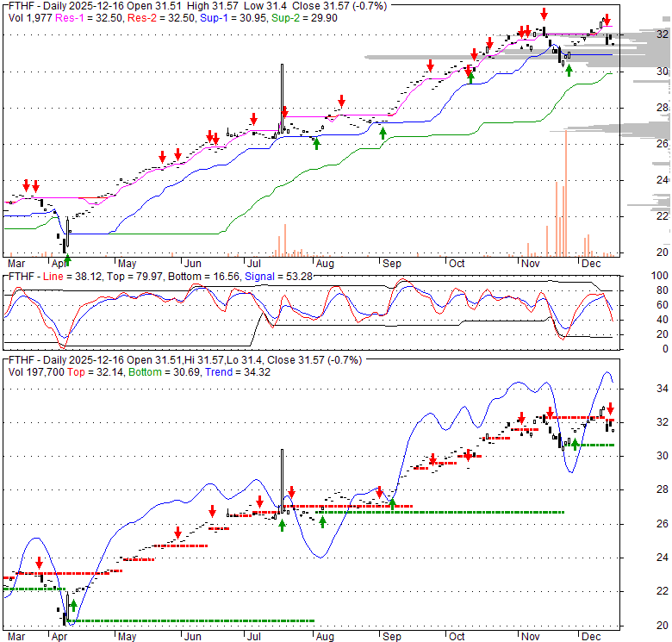Click the green arrow in mid-October on the top chart
672x642 pixels.
click(470, 76)
